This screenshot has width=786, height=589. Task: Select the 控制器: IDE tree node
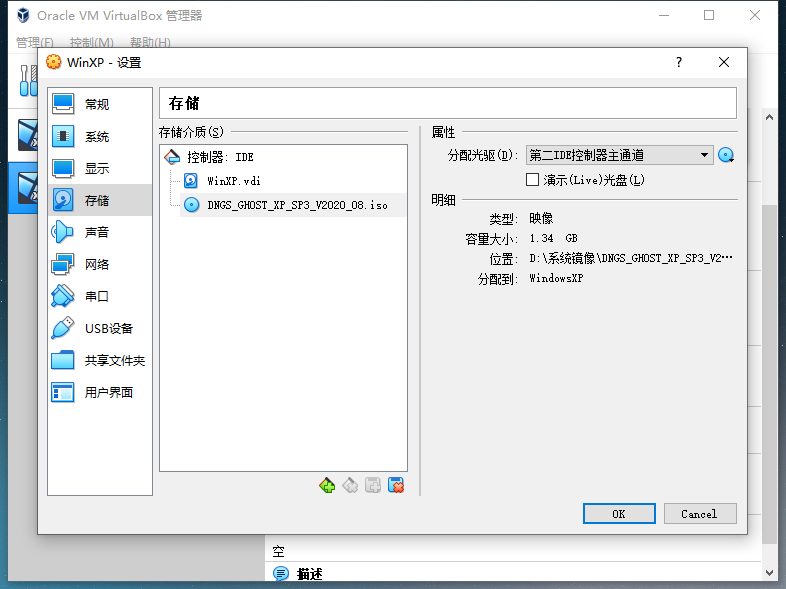coord(220,157)
